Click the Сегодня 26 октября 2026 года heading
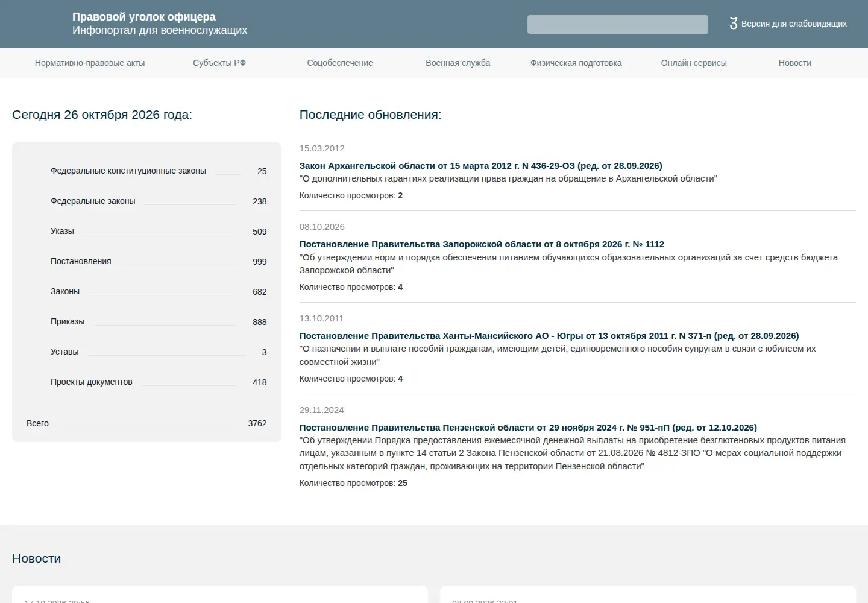Image resolution: width=868 pixels, height=603 pixels. click(x=102, y=115)
